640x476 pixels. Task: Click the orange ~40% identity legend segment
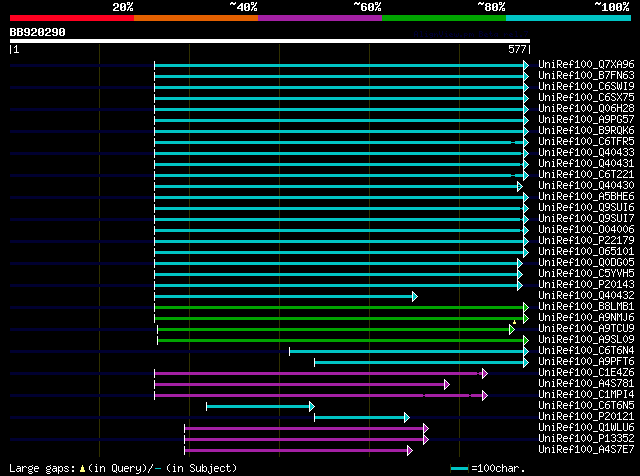(x=196, y=18)
